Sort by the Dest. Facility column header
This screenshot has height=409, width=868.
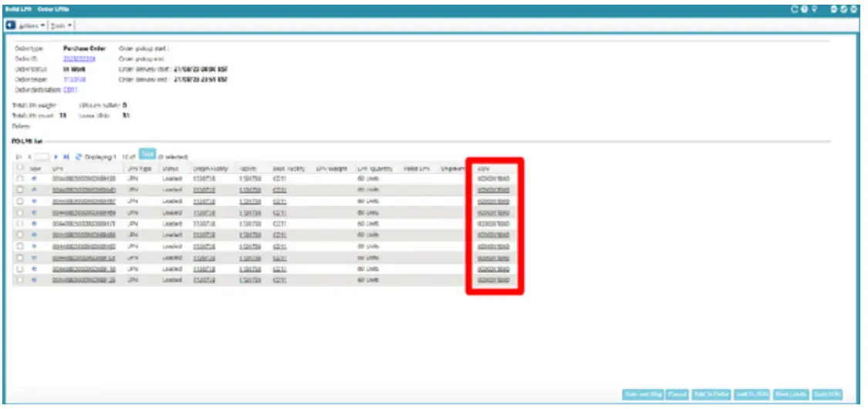(x=289, y=167)
